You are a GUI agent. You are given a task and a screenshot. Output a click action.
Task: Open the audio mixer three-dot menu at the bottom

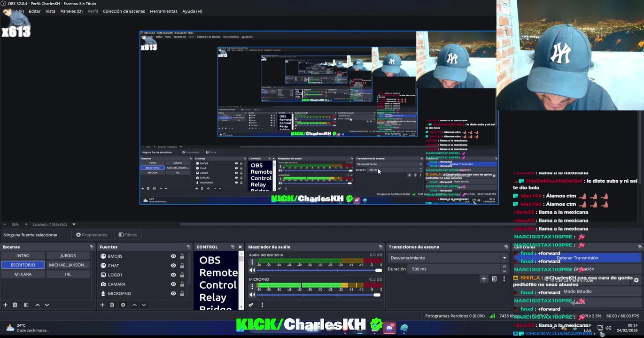coord(262,305)
